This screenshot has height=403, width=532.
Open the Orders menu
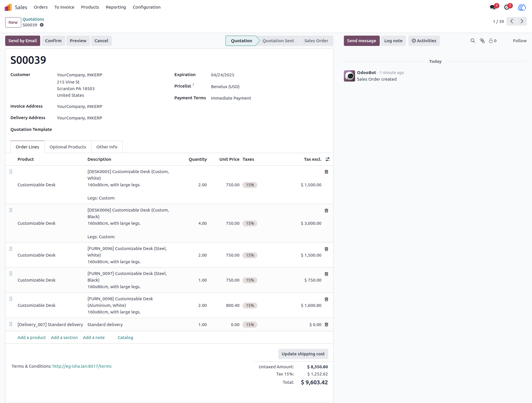(41, 7)
